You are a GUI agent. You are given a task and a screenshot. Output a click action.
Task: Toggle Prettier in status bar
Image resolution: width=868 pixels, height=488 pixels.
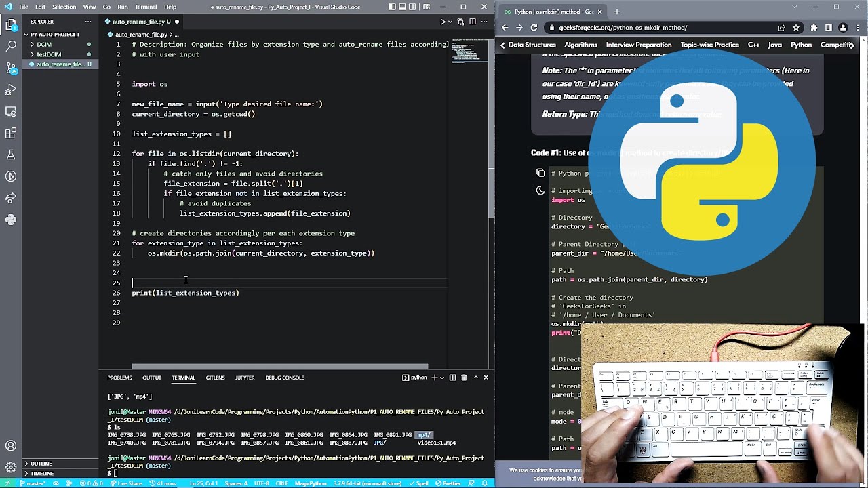coord(448,483)
